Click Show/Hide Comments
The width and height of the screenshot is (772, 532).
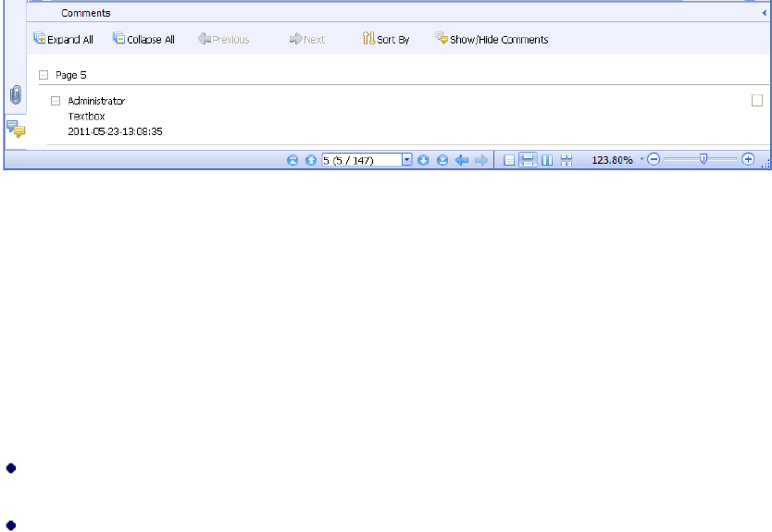click(492, 39)
